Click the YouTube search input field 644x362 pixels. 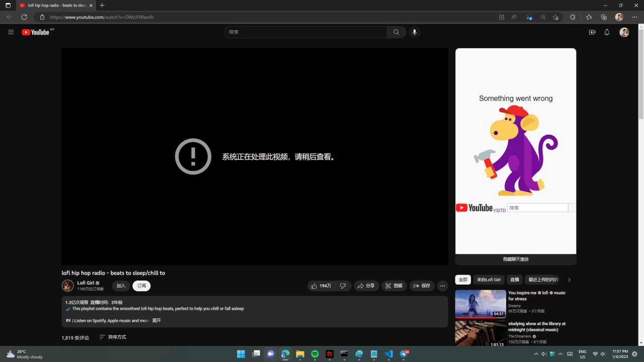tap(305, 32)
